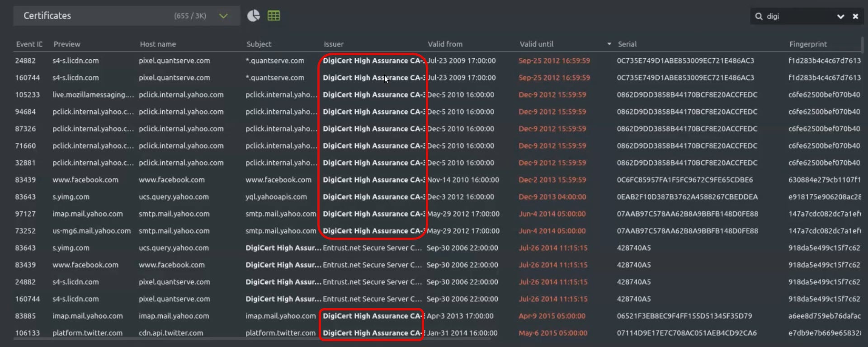Sort by Preview column header
Screen dimensions: 868x347
[x=66, y=44]
